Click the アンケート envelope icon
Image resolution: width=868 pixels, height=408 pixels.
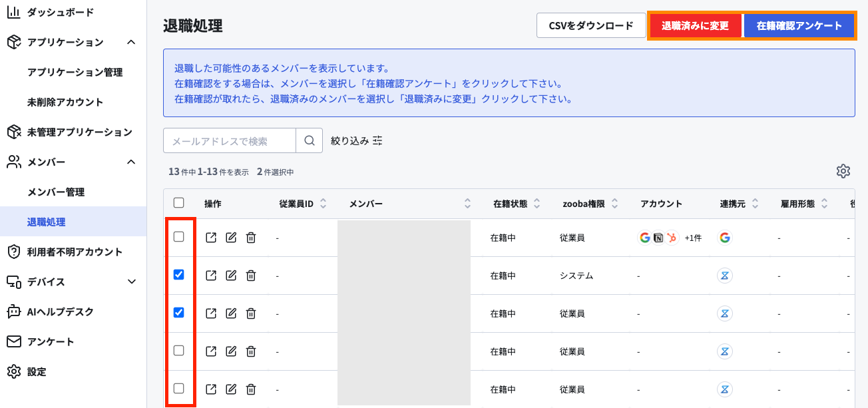(x=13, y=341)
